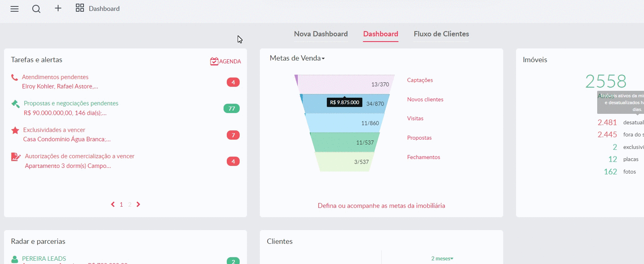Click the AGENDA link text
This screenshot has width=644, height=264.
pos(230,61)
